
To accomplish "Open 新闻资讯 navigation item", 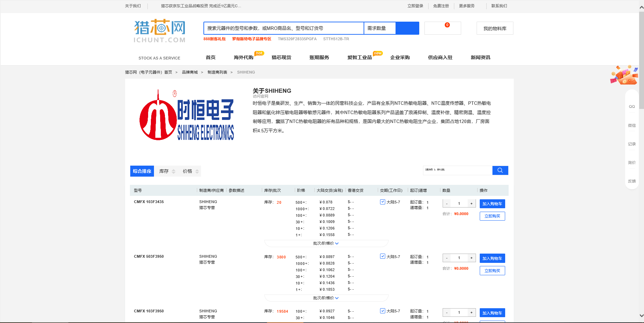I will 480,57.
